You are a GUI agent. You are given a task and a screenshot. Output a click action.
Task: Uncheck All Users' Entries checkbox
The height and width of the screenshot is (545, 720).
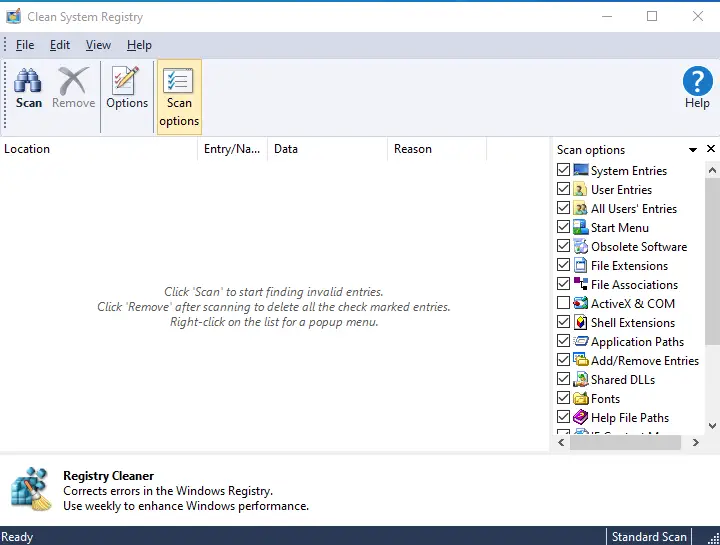[563, 208]
